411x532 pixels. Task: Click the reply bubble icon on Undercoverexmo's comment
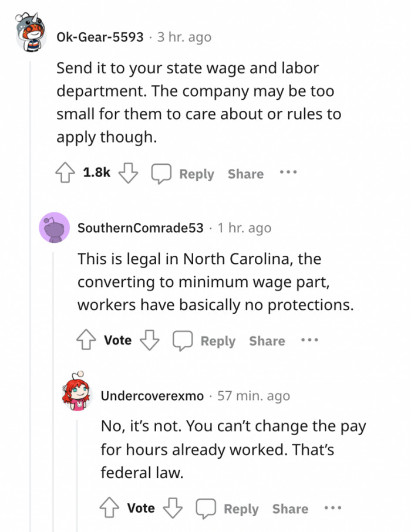[205, 508]
